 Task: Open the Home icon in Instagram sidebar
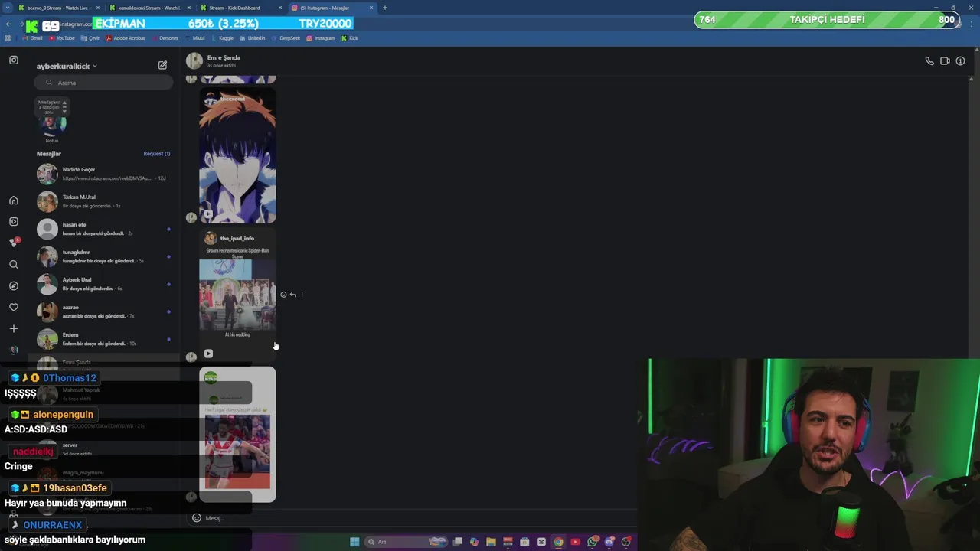pyautogui.click(x=14, y=201)
